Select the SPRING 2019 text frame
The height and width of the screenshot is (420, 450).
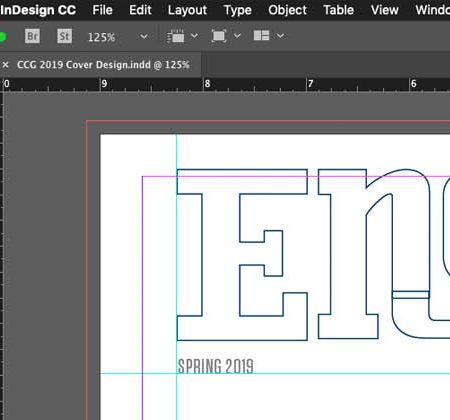[x=215, y=366]
